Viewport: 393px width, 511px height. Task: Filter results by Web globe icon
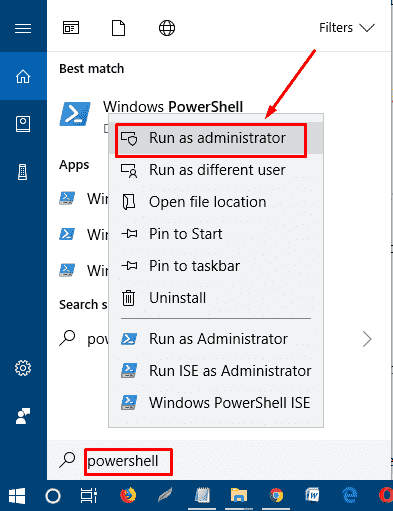[167, 28]
